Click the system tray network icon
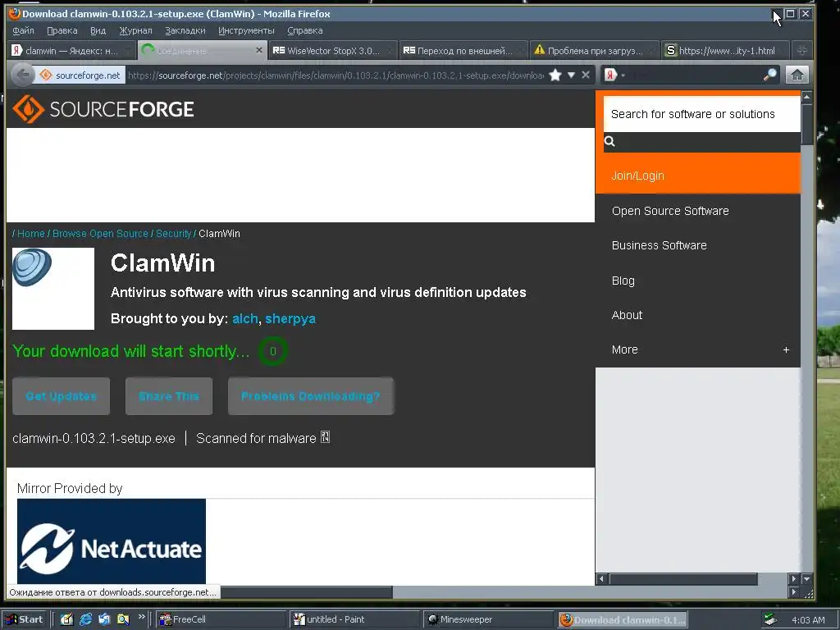Image resolution: width=840 pixels, height=630 pixels. [x=770, y=619]
